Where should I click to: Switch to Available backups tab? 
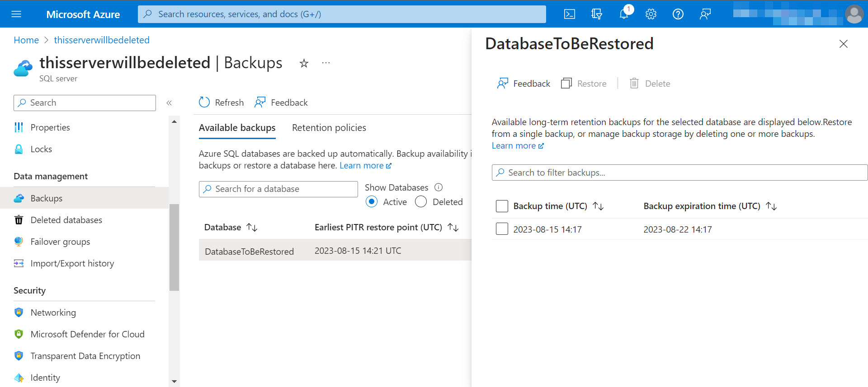click(237, 128)
